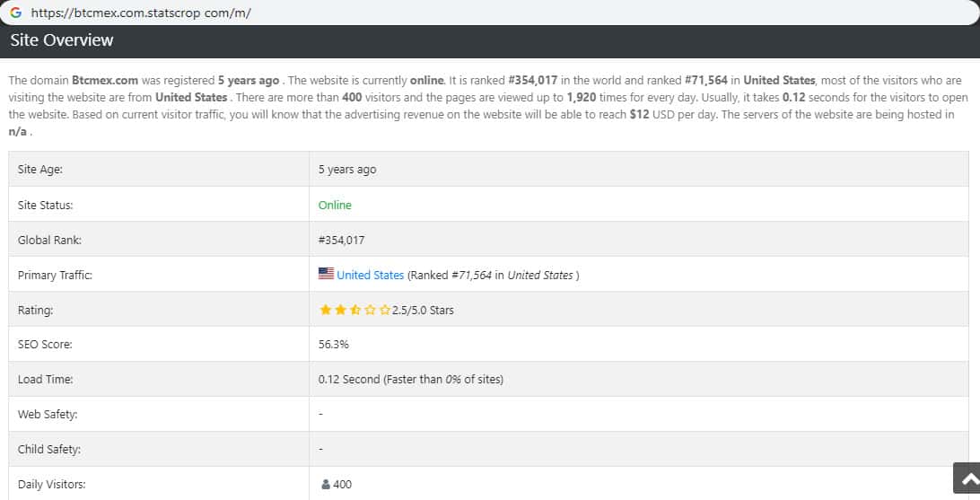Click the Daily Visitors: label
Viewport: 980px width, 500px height.
click(x=51, y=485)
